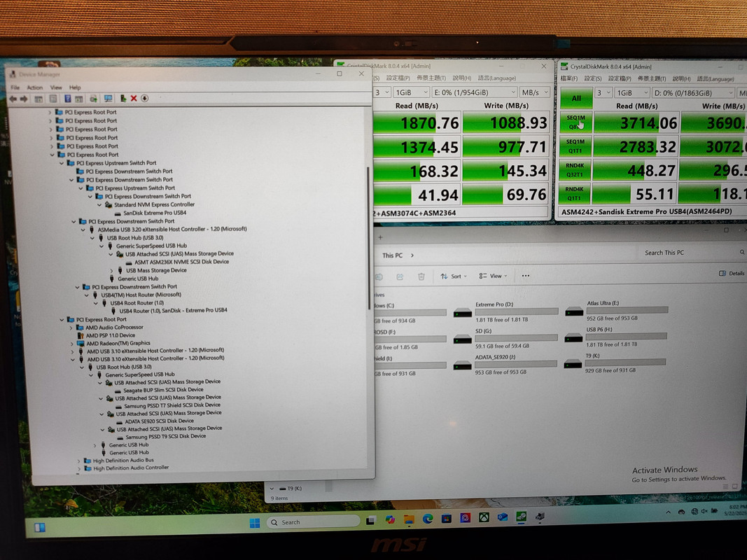Open MB/s unit dropdown in left CrystalDiskMark

[x=535, y=92]
